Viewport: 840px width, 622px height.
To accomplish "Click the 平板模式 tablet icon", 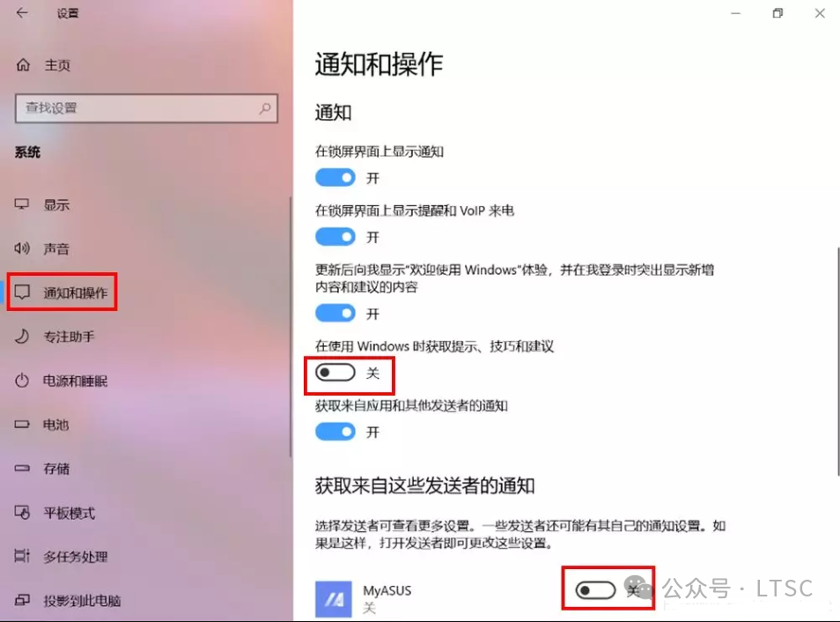I will pyautogui.click(x=22, y=513).
